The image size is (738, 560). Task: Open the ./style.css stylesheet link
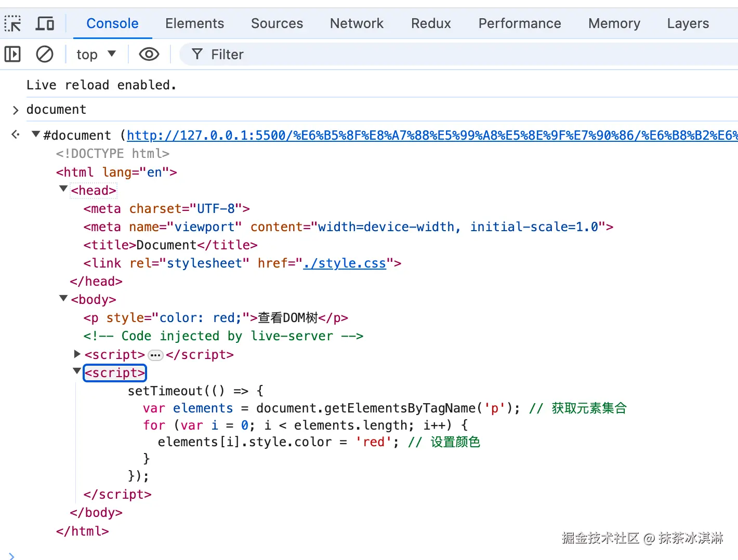pos(345,263)
